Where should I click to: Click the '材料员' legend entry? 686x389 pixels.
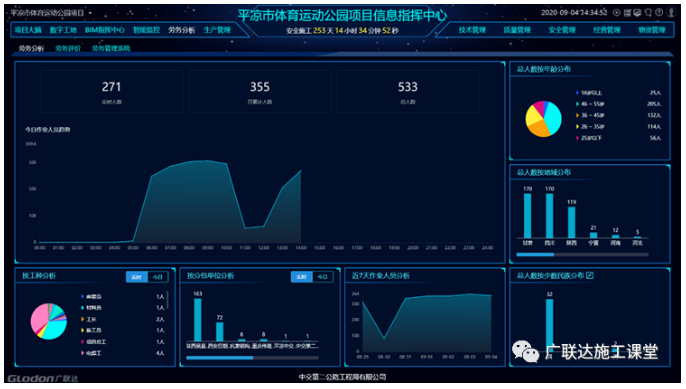[94, 308]
